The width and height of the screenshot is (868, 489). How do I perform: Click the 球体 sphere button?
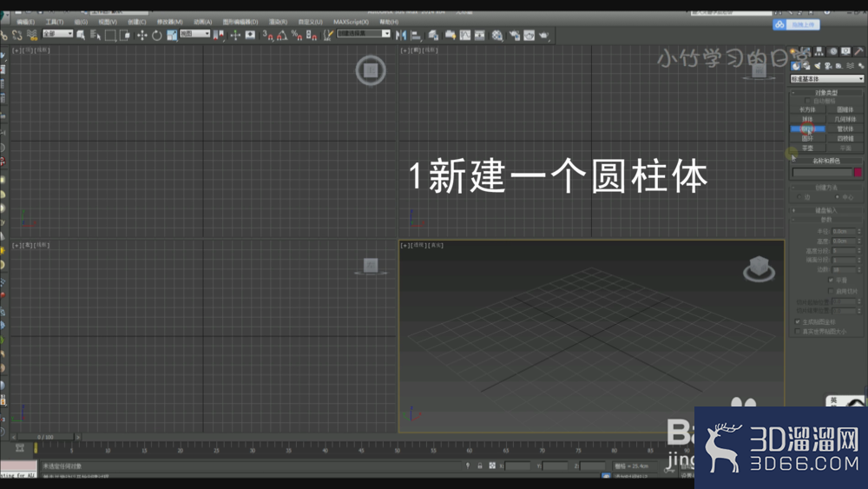pos(807,119)
